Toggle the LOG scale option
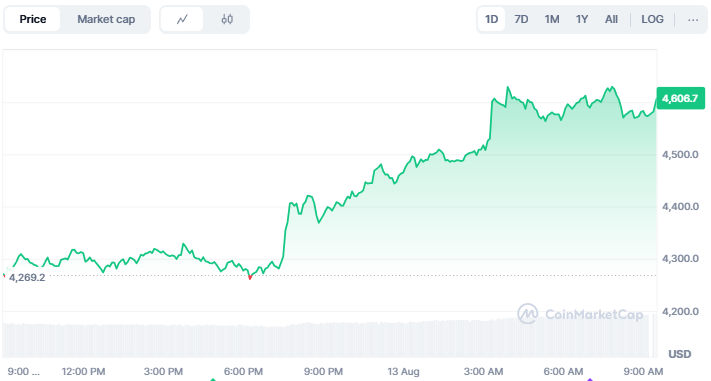The height and width of the screenshot is (381, 711). 652,20
